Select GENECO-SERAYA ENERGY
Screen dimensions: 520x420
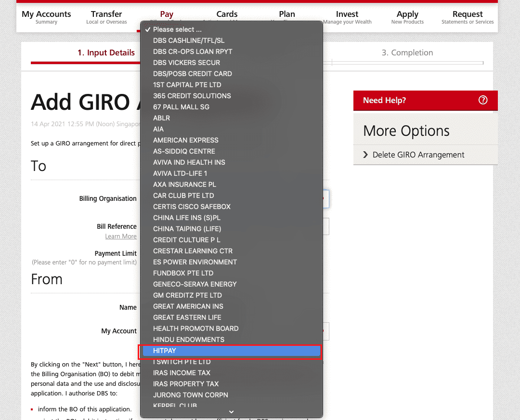pos(232,284)
